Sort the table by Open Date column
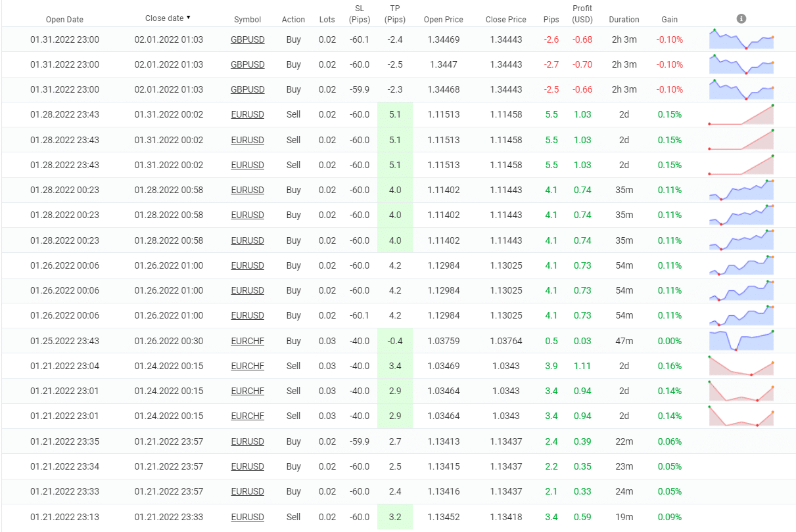The width and height of the screenshot is (796, 532). [64, 20]
